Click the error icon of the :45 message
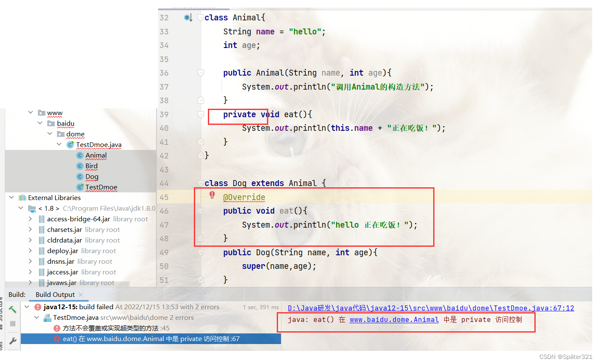This screenshot has width=599, height=364. 57,328
